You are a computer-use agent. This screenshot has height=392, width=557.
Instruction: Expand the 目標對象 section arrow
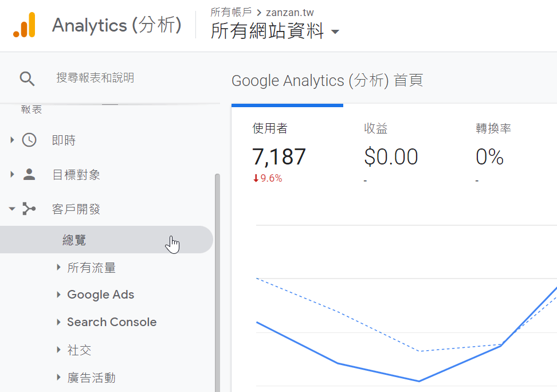click(12, 174)
